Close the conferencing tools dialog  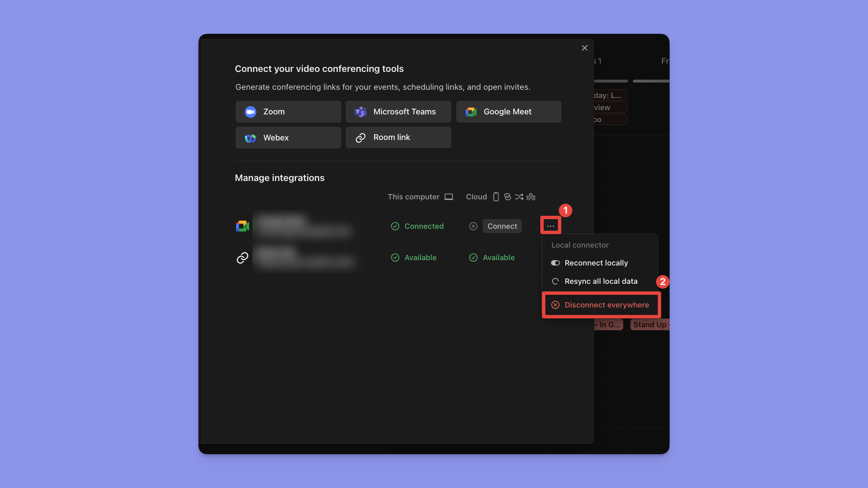[585, 48]
